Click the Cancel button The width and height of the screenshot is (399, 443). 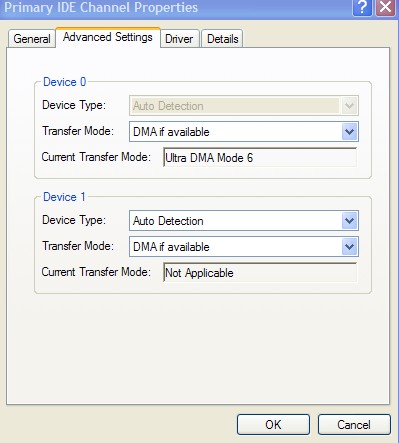pyautogui.click(x=354, y=425)
